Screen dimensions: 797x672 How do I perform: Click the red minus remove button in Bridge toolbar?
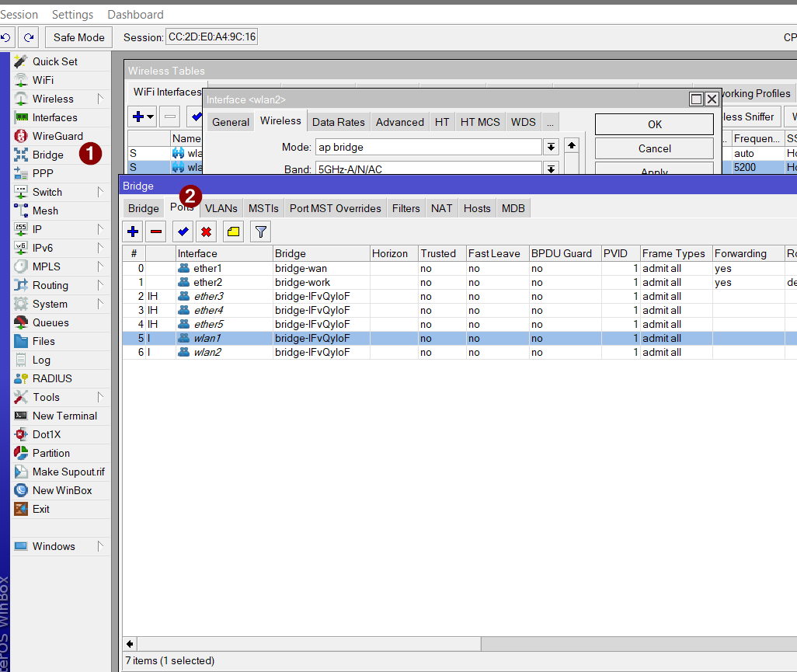[x=156, y=232]
